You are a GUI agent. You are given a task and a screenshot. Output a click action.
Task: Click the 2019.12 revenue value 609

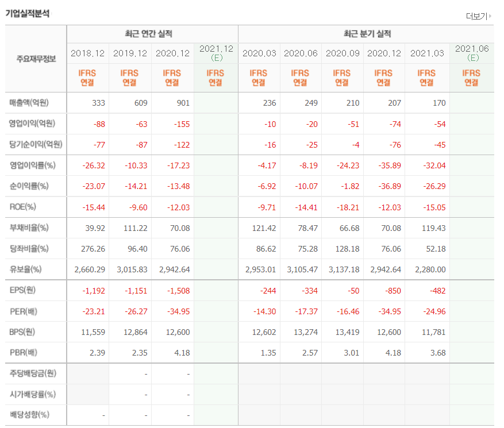141,103
